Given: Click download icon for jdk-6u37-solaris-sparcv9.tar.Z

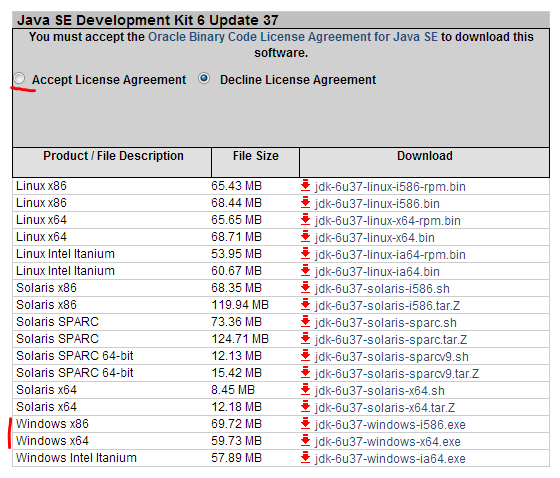Looking at the screenshot, I should point(305,373).
